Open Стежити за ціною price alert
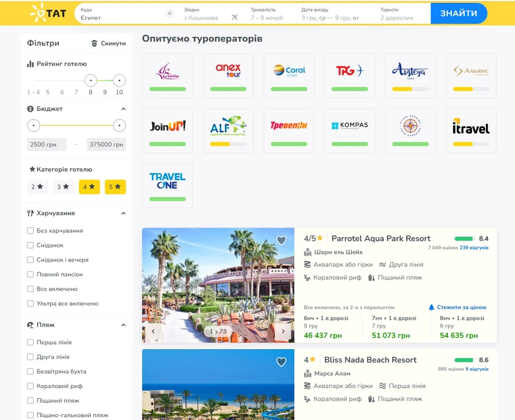The image size is (515, 420). pyautogui.click(x=458, y=307)
